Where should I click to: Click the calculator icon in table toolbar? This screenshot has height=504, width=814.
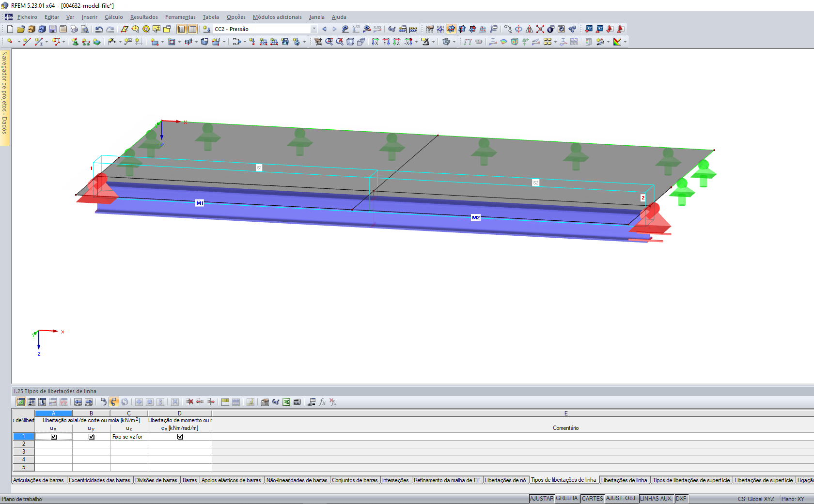tap(297, 402)
